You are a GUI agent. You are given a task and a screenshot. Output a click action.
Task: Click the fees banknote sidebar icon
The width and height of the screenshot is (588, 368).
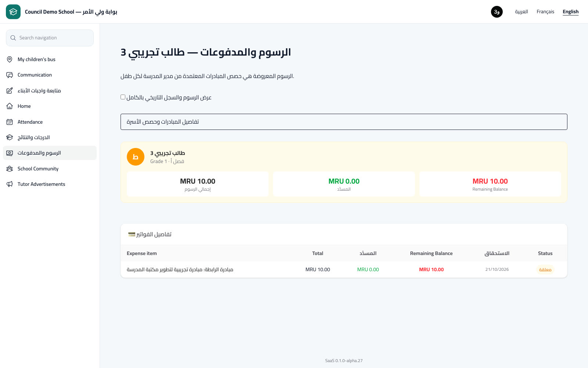[x=10, y=153]
